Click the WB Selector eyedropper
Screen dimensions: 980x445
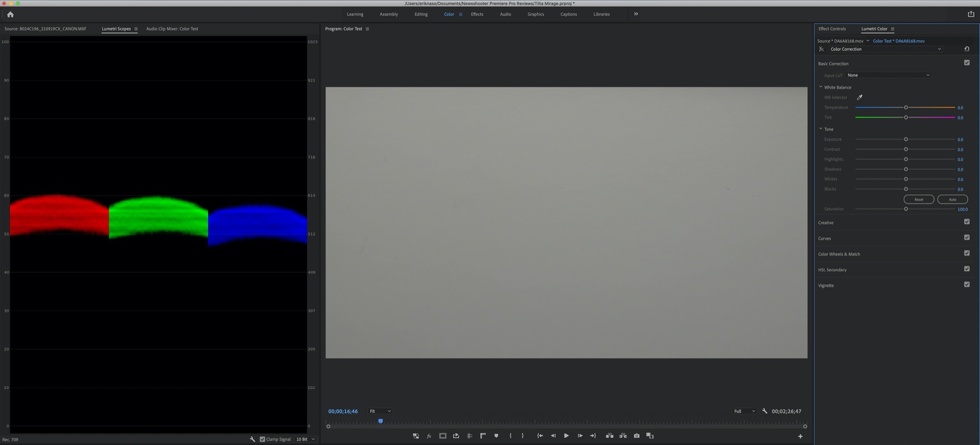[860, 97]
